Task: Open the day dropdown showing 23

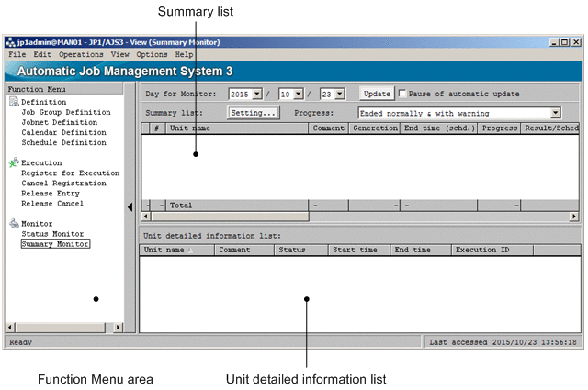Action: click(x=338, y=94)
